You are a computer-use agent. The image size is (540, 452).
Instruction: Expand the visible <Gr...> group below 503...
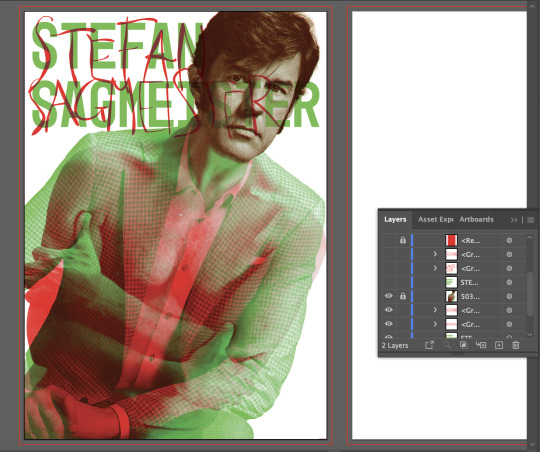pos(435,310)
